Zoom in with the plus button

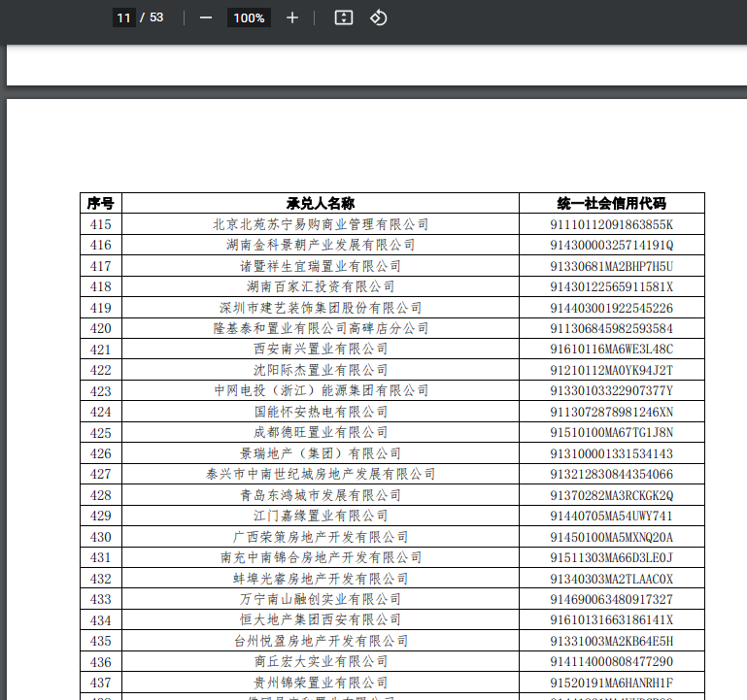click(292, 18)
